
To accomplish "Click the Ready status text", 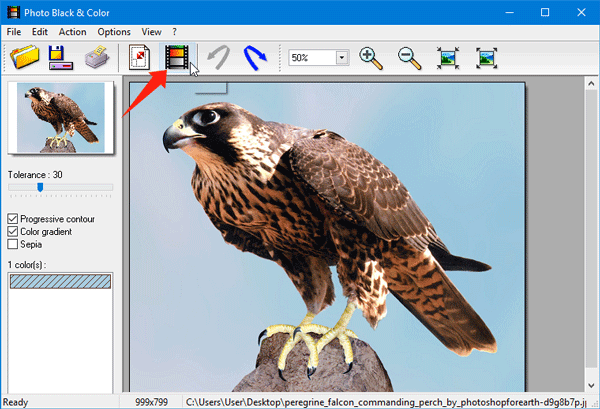I will pyautogui.click(x=16, y=402).
